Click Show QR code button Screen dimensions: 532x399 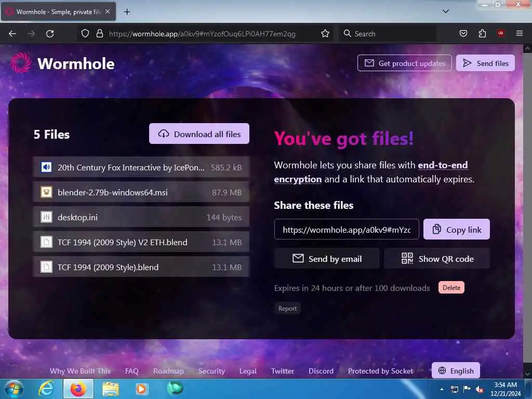click(x=437, y=259)
